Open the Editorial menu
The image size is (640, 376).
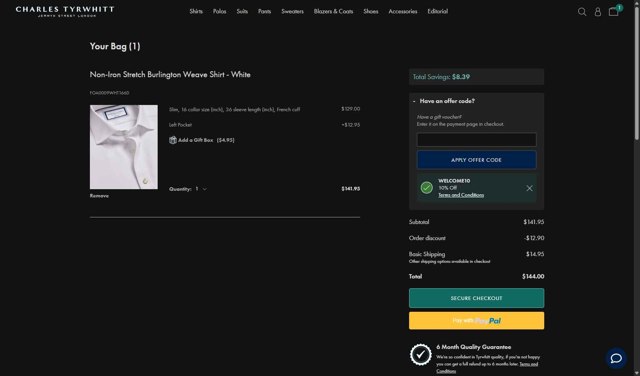click(438, 11)
